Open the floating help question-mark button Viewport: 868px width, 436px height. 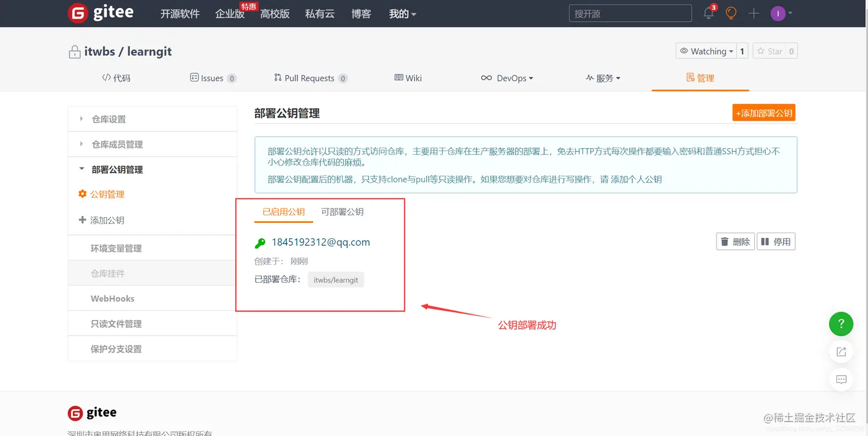[x=841, y=324]
